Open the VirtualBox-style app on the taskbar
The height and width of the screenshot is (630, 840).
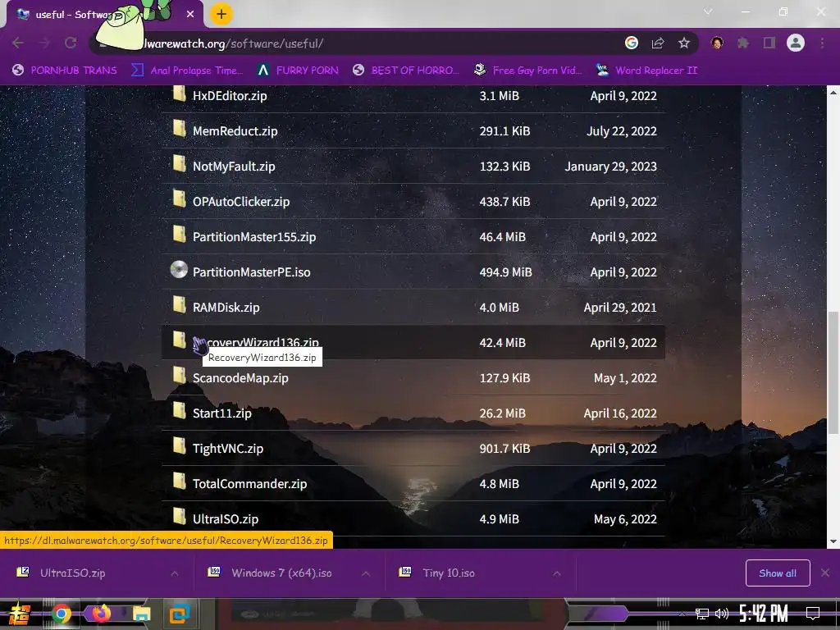(180, 614)
